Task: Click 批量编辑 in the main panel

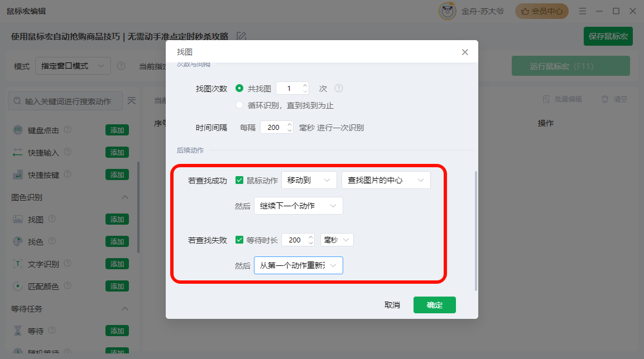Action: coord(564,99)
